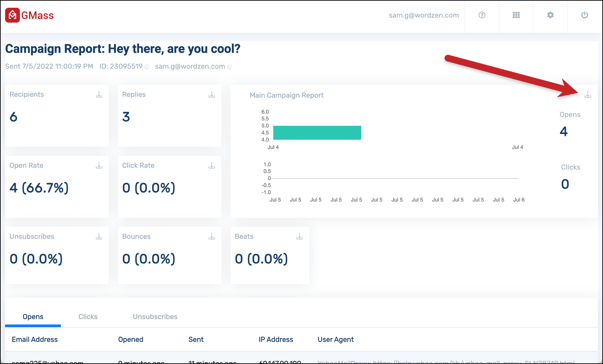Click the Sent column header
Screen dimensions: 603x364
point(196,340)
